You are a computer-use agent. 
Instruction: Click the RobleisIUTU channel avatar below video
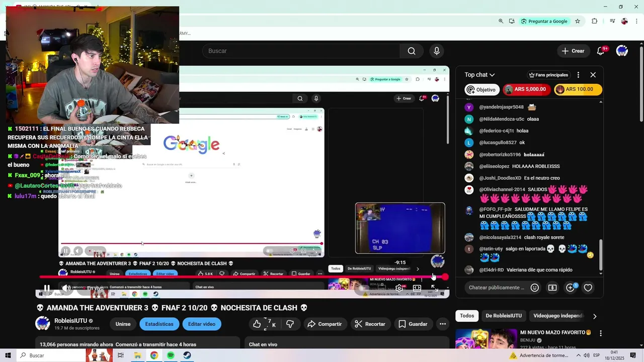coord(42,324)
